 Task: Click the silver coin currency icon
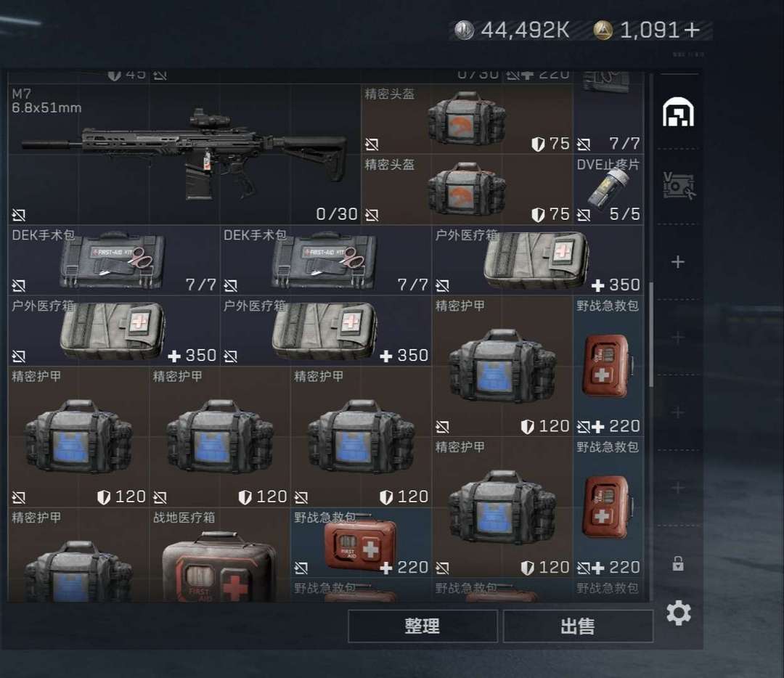click(x=464, y=30)
